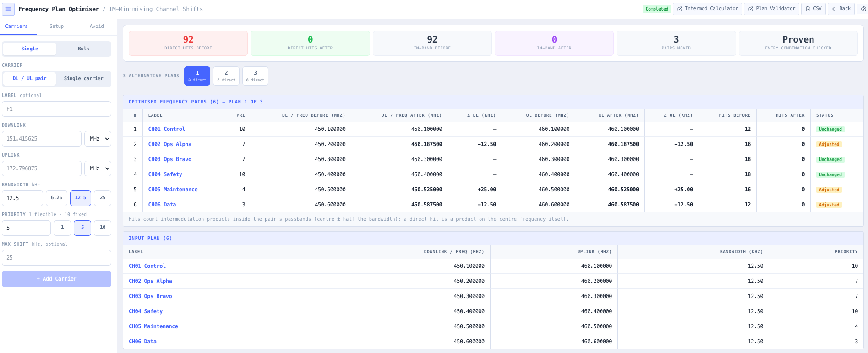The image size is (868, 353).
Task: Set bandwidth preset 6.25
Action: (x=57, y=198)
